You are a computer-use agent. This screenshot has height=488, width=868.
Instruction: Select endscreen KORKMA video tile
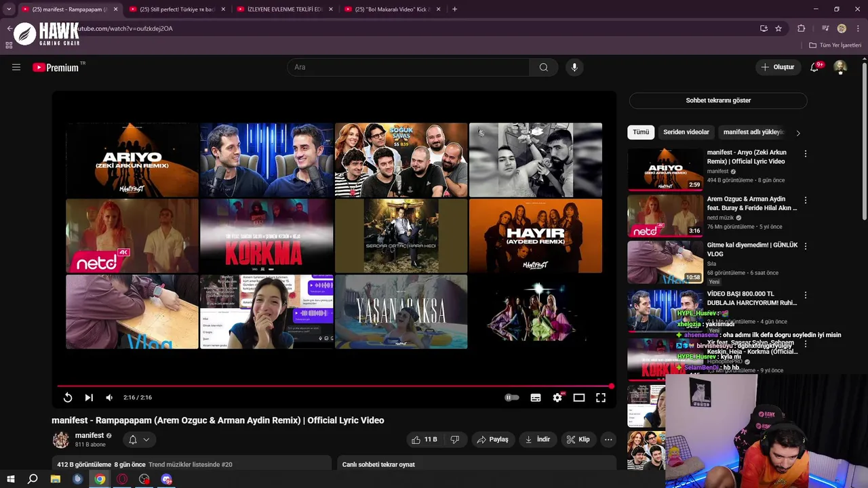(267, 236)
